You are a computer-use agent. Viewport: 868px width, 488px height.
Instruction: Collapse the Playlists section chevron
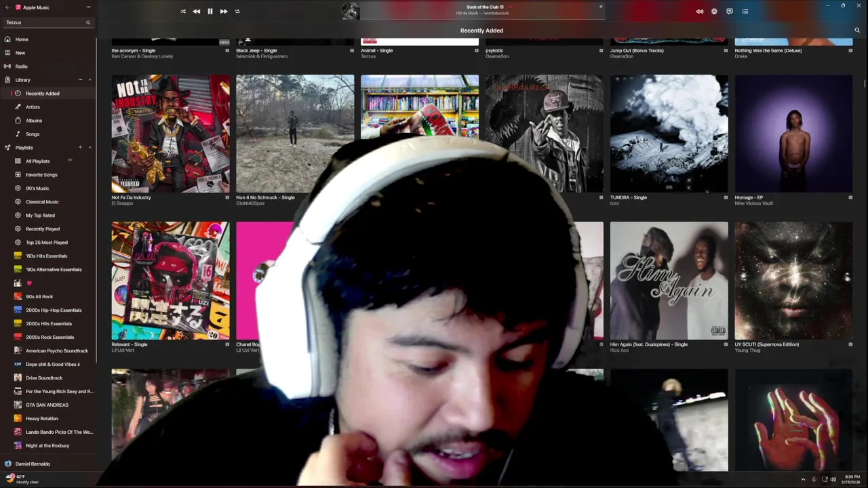[x=90, y=148]
